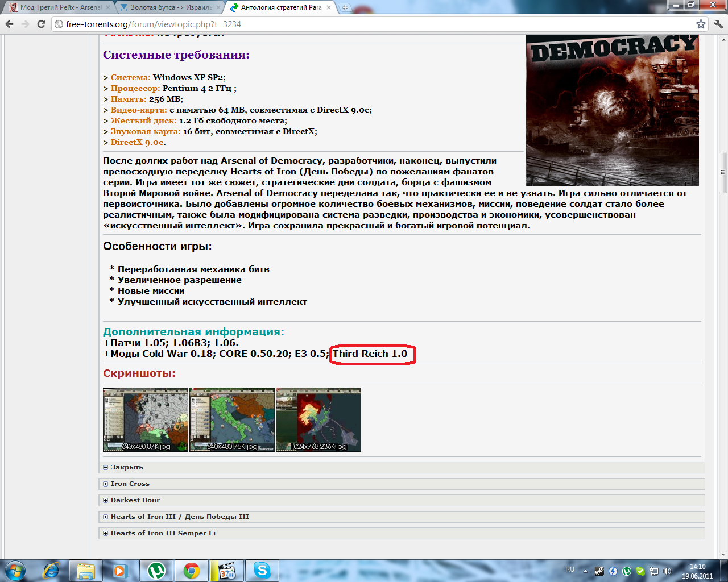728x582 pixels.
Task: Click the 'Звуковая карта' requirement line
Action: (x=210, y=131)
